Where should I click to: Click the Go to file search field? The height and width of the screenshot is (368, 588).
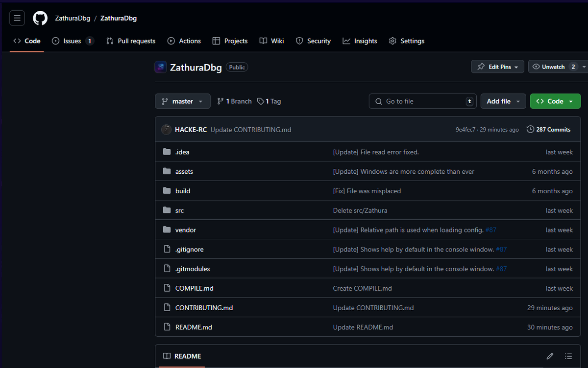coord(422,101)
